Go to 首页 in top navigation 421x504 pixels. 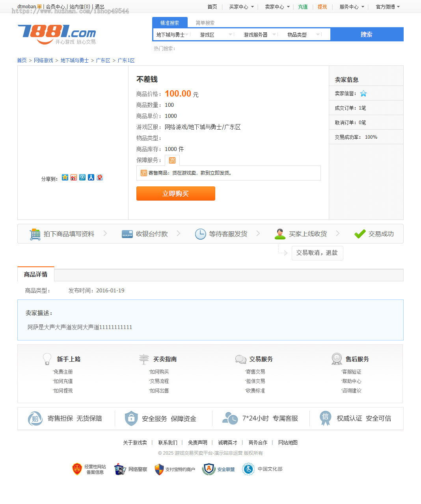212,7
